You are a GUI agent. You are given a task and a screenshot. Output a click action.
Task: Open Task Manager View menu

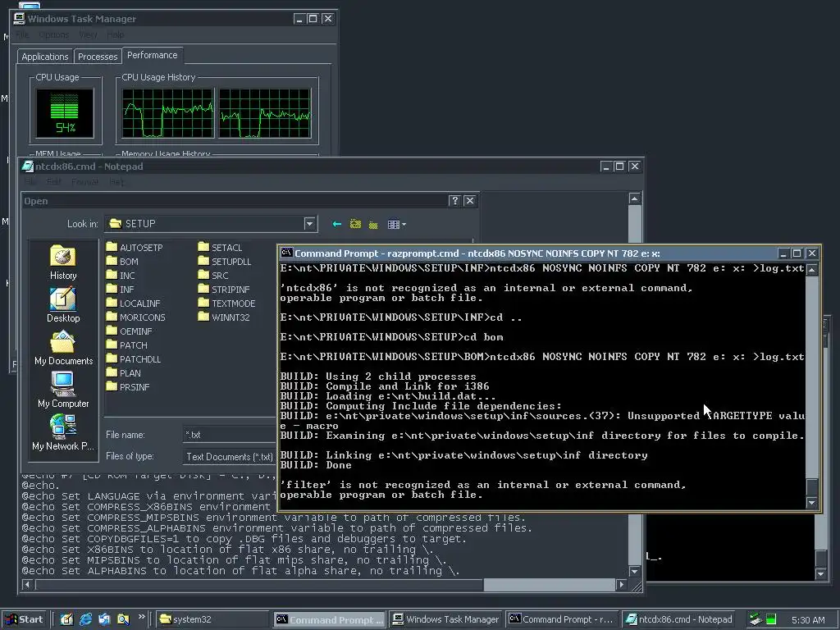tap(88, 34)
